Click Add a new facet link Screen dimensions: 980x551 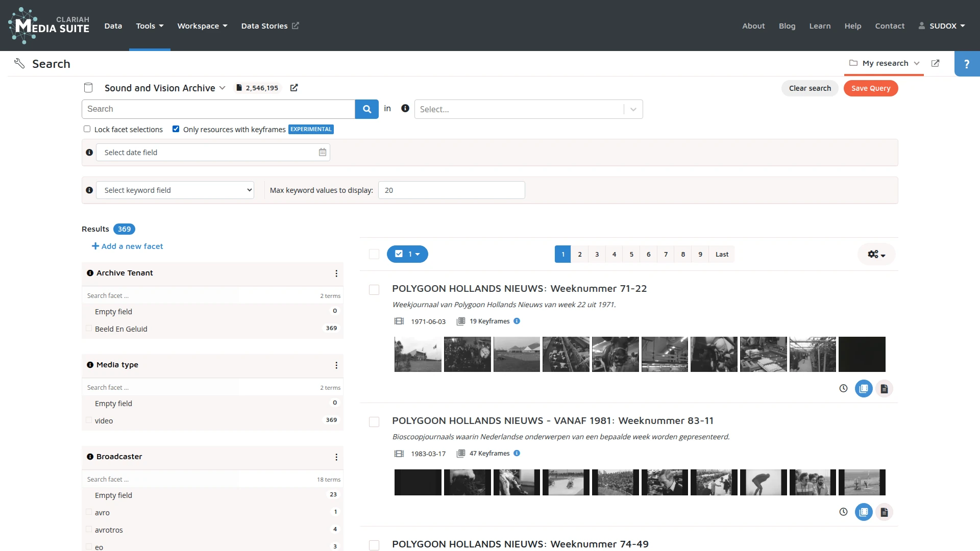point(128,246)
